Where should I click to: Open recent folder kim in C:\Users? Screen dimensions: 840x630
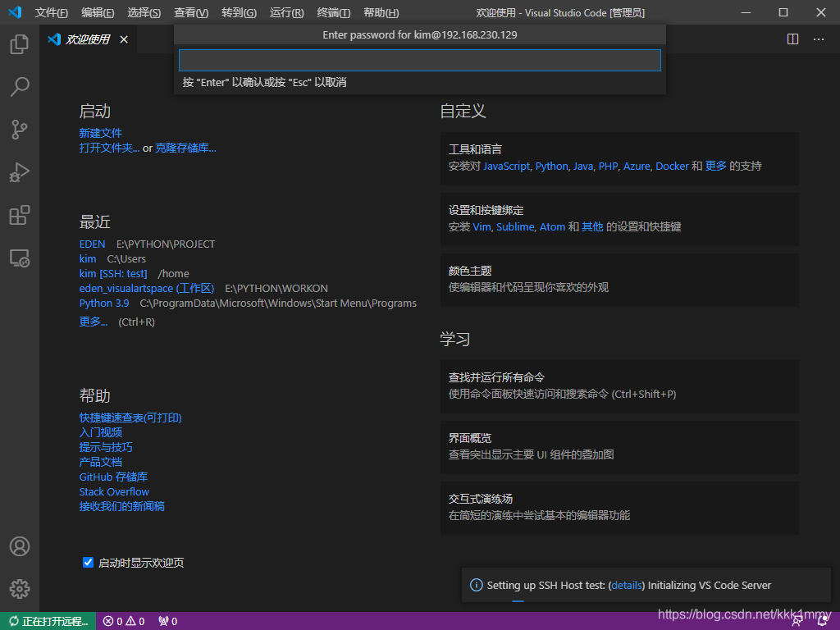point(88,258)
